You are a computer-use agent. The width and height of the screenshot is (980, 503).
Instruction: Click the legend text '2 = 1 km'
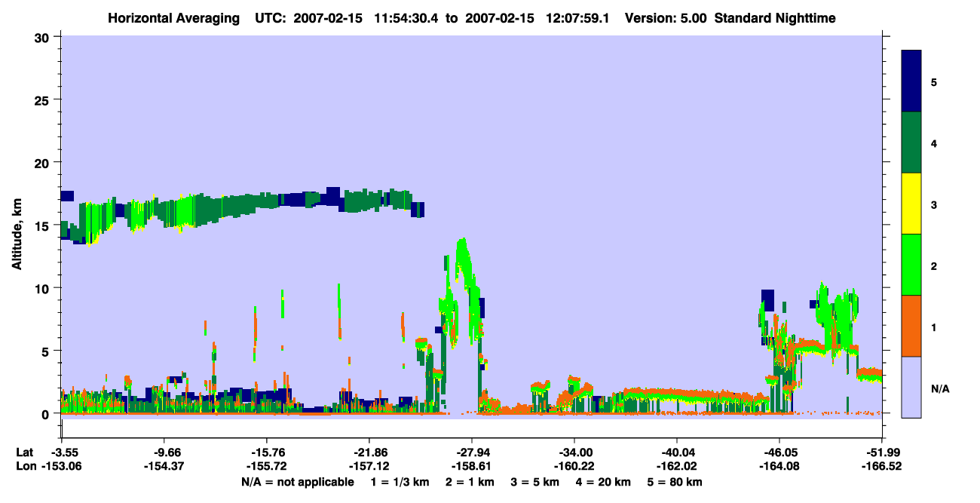[471, 482]
